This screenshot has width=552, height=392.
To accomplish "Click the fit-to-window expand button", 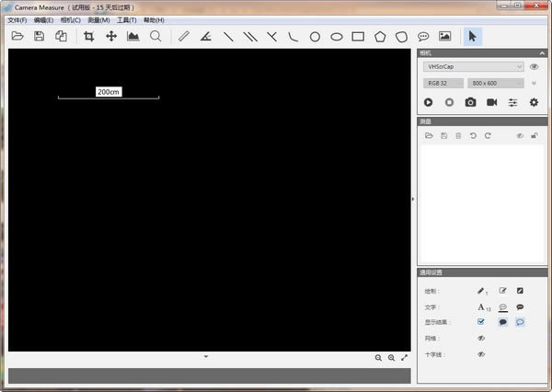I will point(404,357).
